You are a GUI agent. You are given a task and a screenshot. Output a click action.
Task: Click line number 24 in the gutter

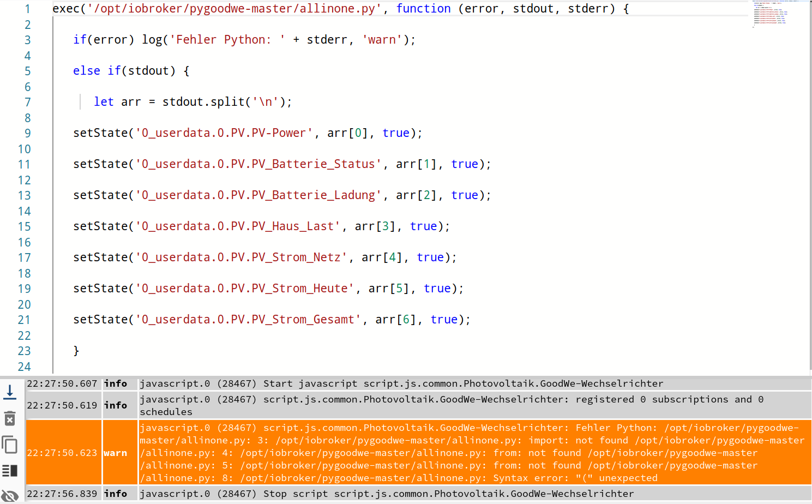[x=24, y=367]
